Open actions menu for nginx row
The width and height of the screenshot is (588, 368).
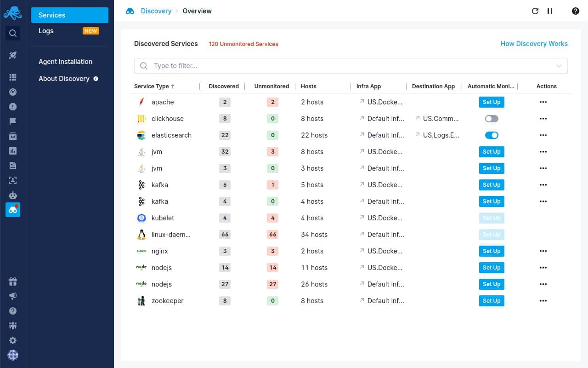tap(543, 251)
